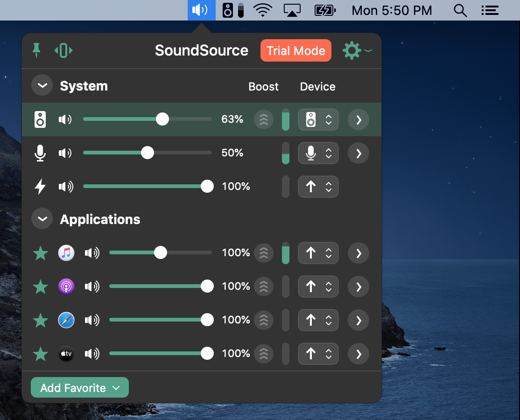Expand Podcasts app effects arrow
Screen dimensions: 520x420
tap(358, 287)
